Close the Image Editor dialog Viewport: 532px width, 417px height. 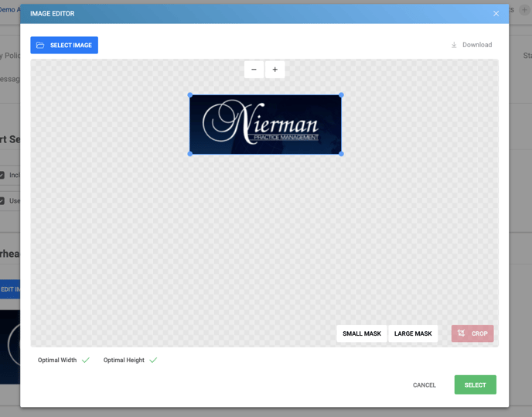coord(496,14)
